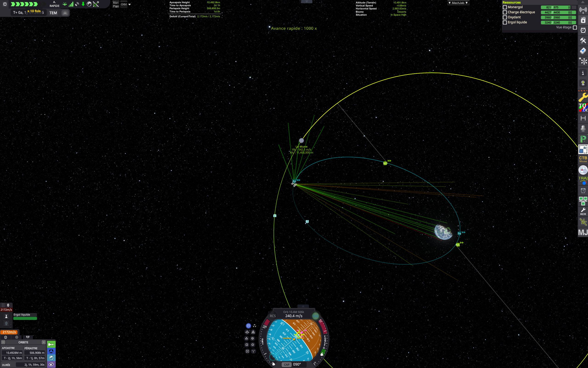Image resolution: width=588 pixels, height=368 pixels.
Task: Set SAS to retrograde
Action: point(253,332)
